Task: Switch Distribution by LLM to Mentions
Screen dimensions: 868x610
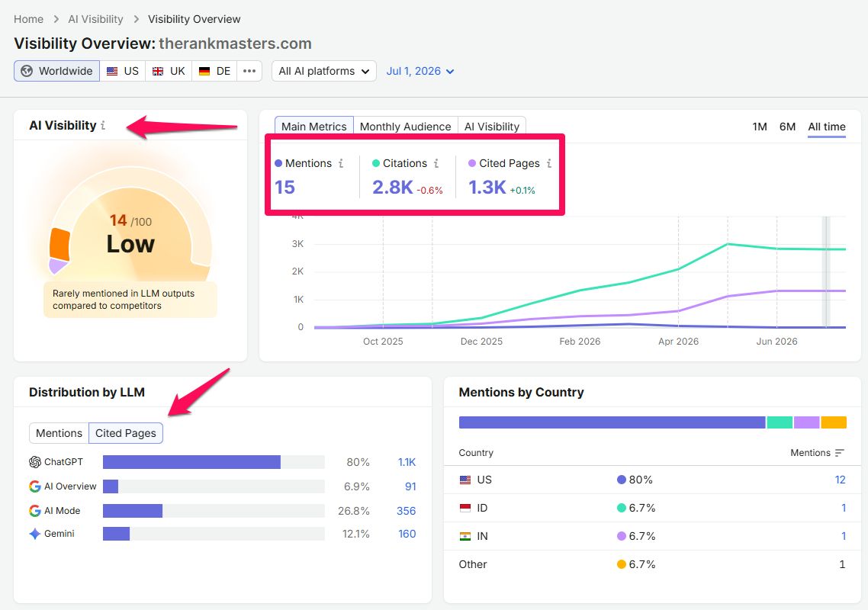Action: pos(59,433)
